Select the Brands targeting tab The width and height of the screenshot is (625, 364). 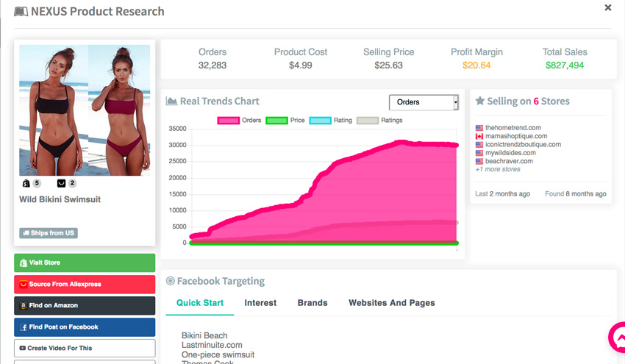click(312, 303)
